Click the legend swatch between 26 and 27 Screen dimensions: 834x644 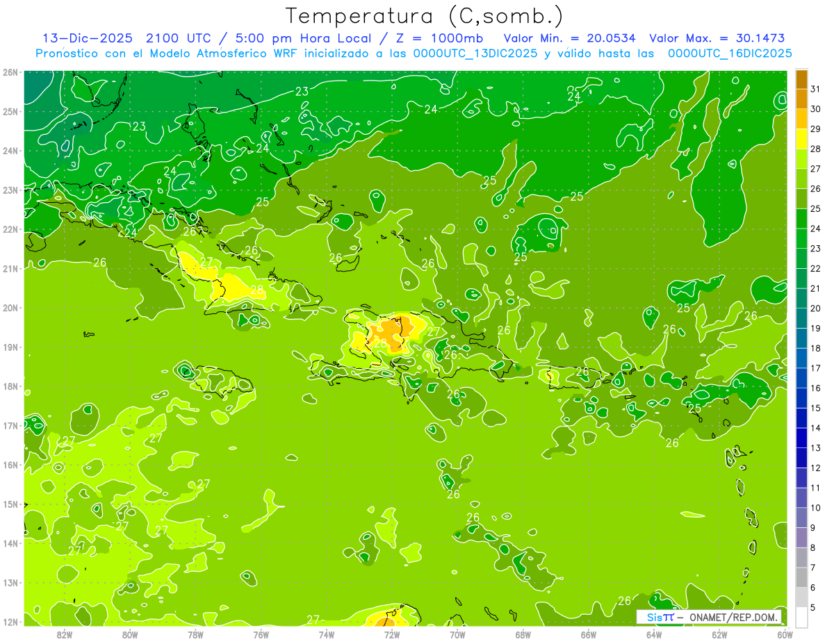tap(801, 179)
